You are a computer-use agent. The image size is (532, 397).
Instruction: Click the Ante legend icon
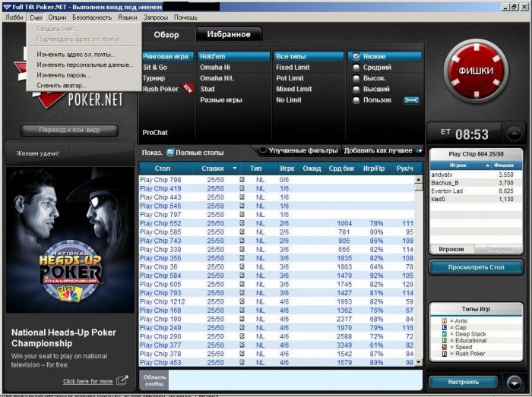coord(444,321)
